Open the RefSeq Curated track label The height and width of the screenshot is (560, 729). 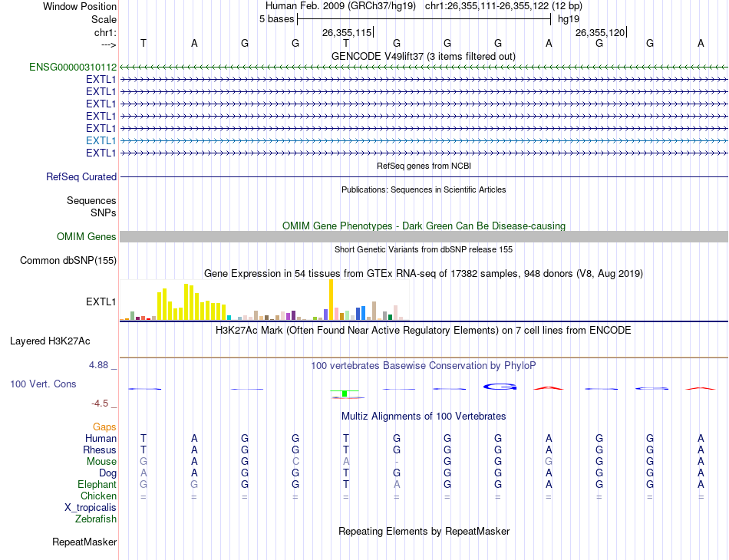pyautogui.click(x=81, y=176)
